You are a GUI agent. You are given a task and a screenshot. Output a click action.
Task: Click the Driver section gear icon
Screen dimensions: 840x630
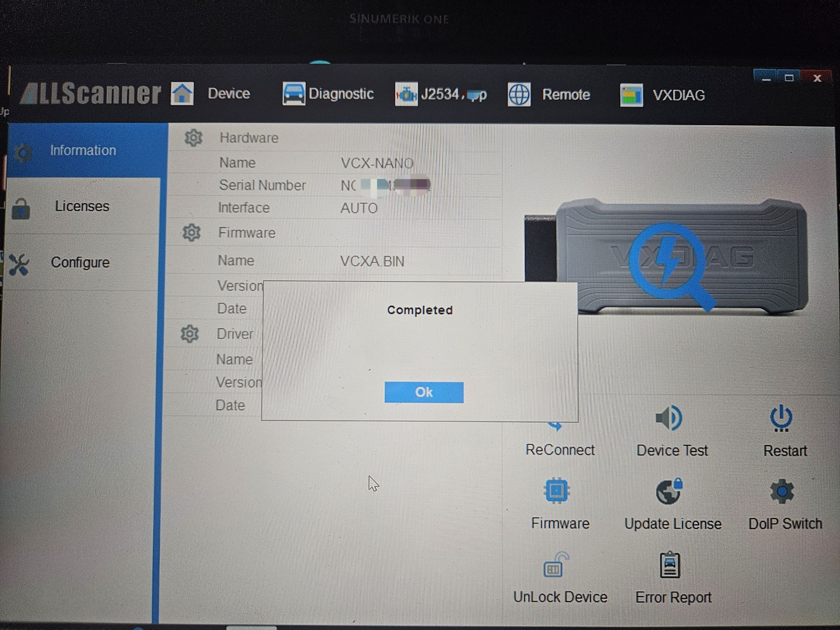(x=189, y=334)
